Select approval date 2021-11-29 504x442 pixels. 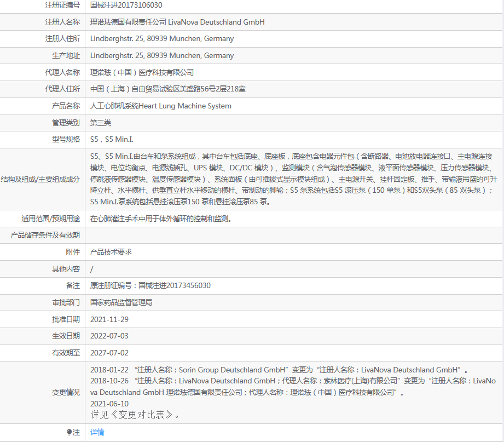coord(109,319)
